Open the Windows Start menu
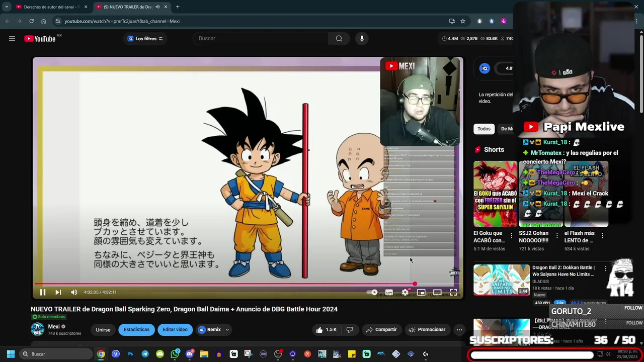This screenshot has height=362, width=644. 11,354
